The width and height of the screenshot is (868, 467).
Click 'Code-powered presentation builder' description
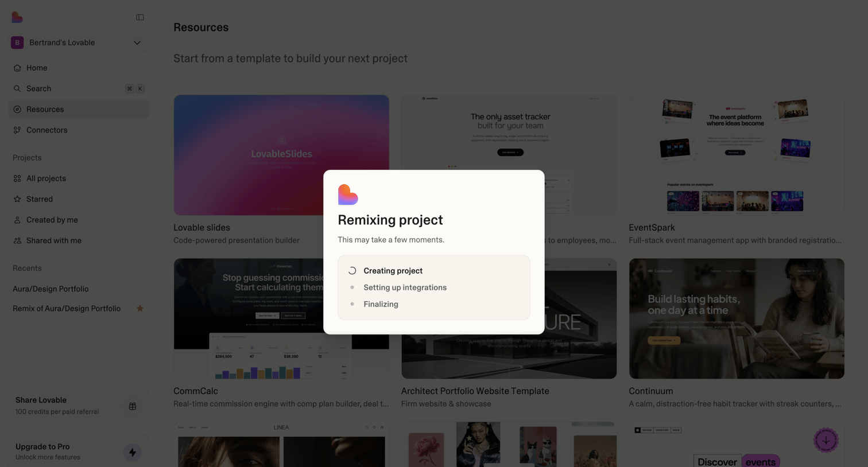coord(237,240)
